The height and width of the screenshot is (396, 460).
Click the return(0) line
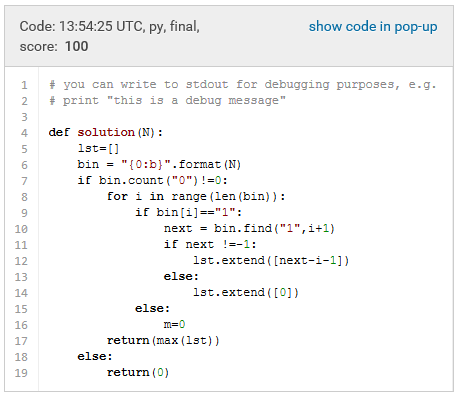[138, 372]
